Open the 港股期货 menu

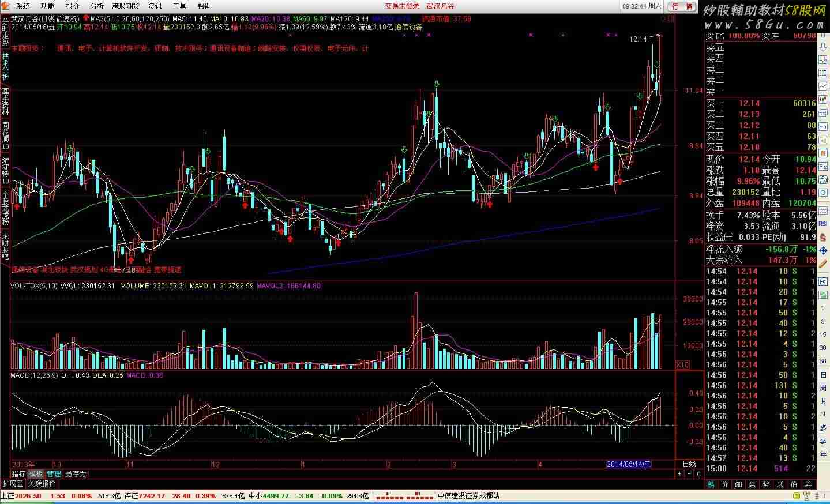click(x=126, y=6)
